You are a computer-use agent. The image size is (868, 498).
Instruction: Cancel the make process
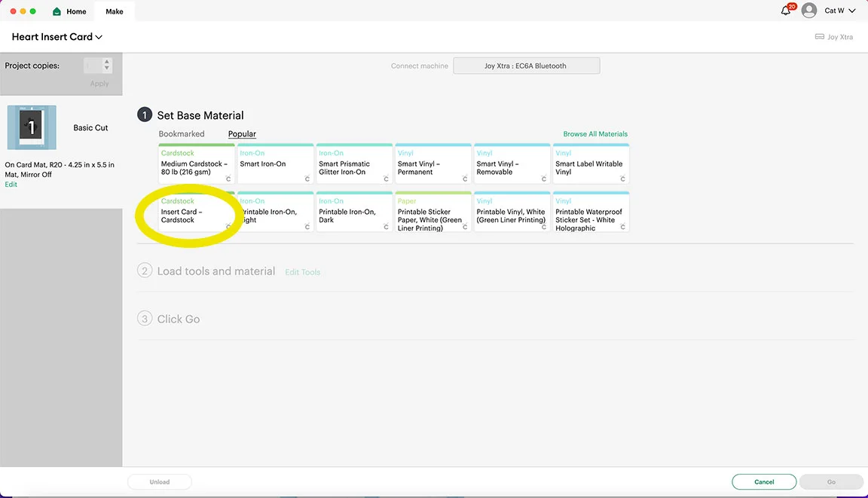[x=764, y=482]
